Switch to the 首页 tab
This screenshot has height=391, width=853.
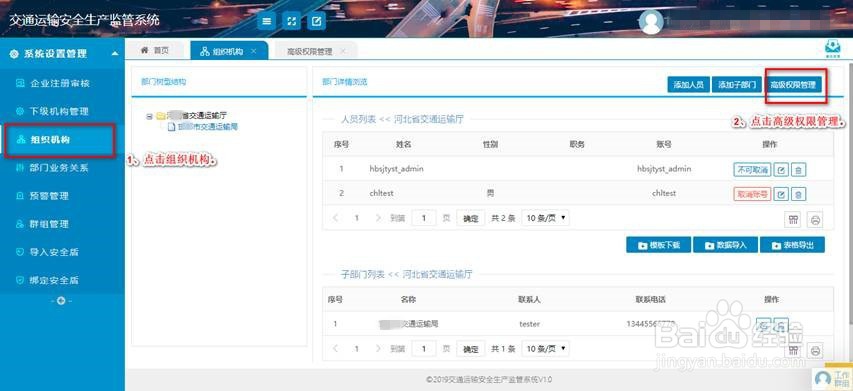pyautogui.click(x=155, y=51)
